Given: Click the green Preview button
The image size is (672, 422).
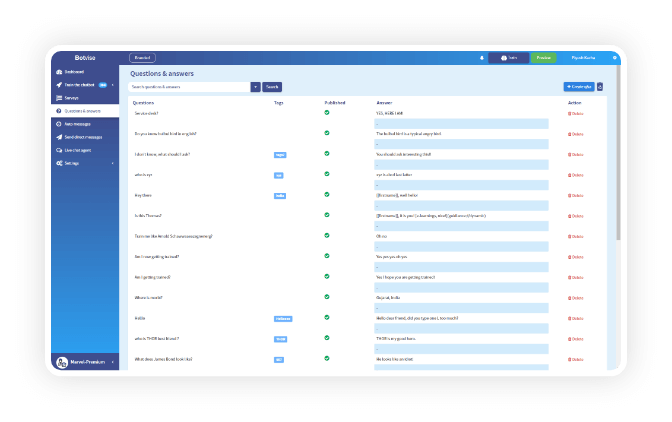Looking at the screenshot, I should [x=543, y=58].
